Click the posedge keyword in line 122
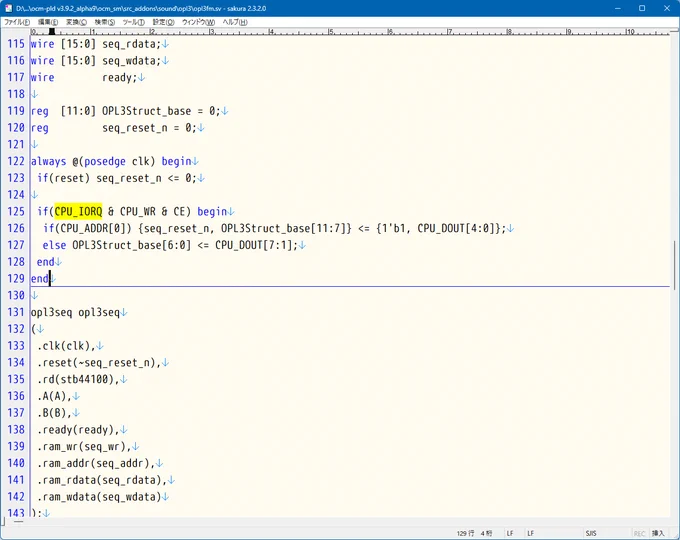Image resolution: width=680 pixels, height=540 pixels. click(x=105, y=162)
